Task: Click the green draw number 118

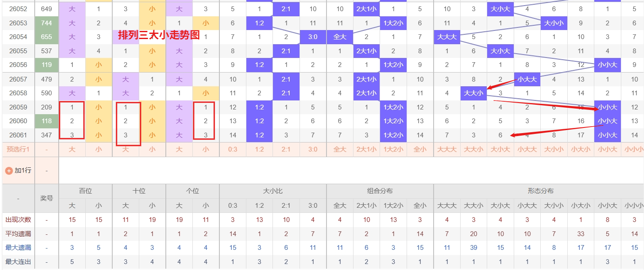Action: pos(46,121)
